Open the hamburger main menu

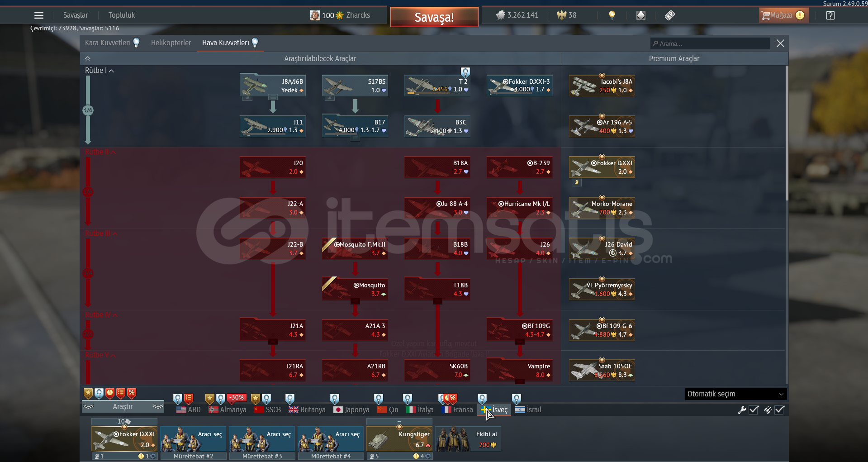coord(39,15)
